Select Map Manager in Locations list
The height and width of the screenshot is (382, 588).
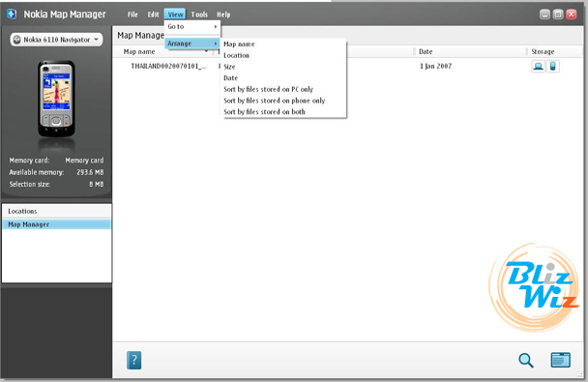(57, 224)
